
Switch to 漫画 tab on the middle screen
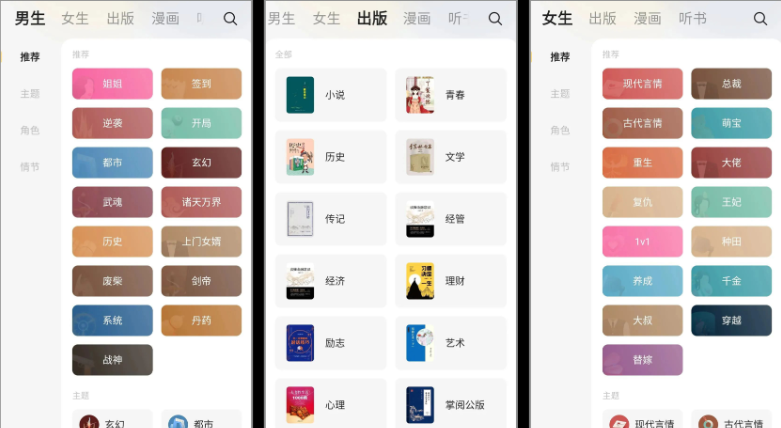click(417, 19)
